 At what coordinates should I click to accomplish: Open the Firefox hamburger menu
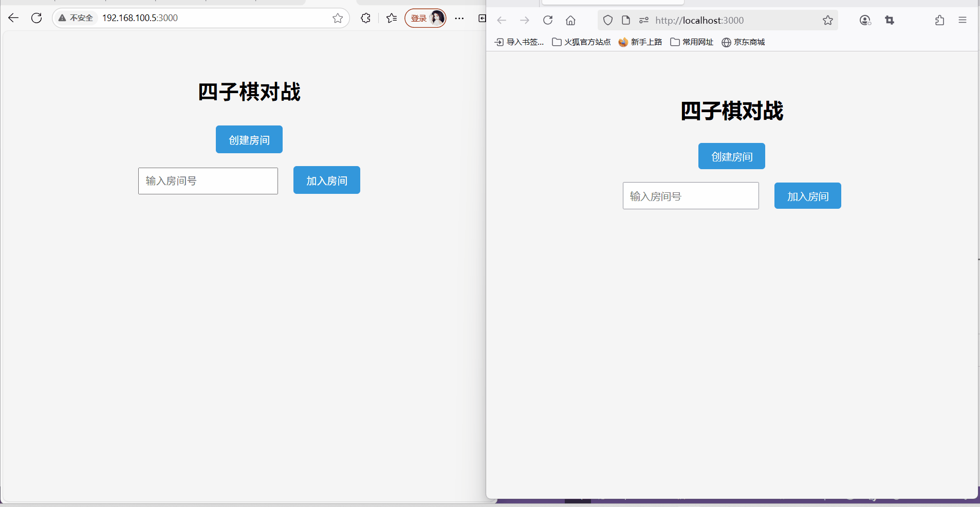963,20
